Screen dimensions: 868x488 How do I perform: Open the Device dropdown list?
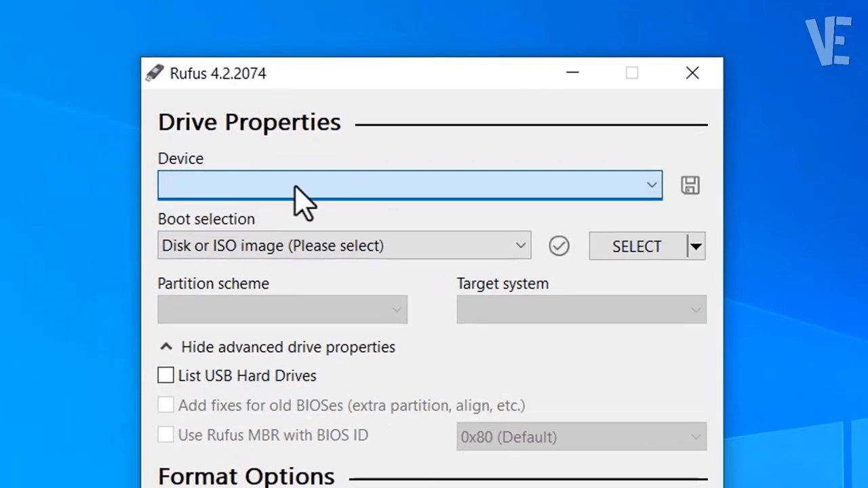[x=410, y=185]
